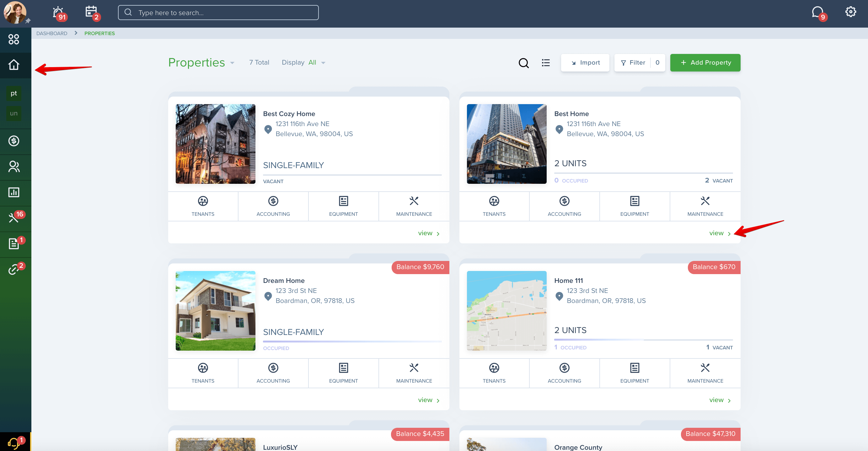868x451 pixels.
Task: Click the '7 Total' count text
Action: pyautogui.click(x=259, y=63)
